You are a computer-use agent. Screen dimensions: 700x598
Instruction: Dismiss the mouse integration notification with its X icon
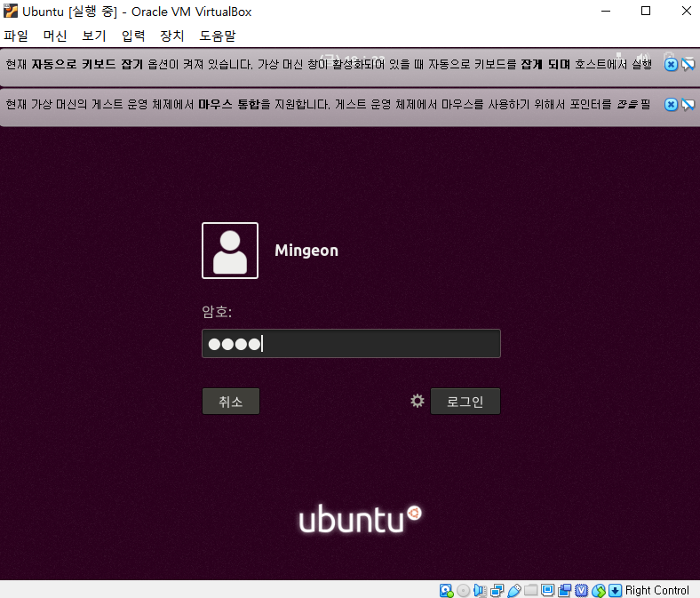pyautogui.click(x=671, y=105)
